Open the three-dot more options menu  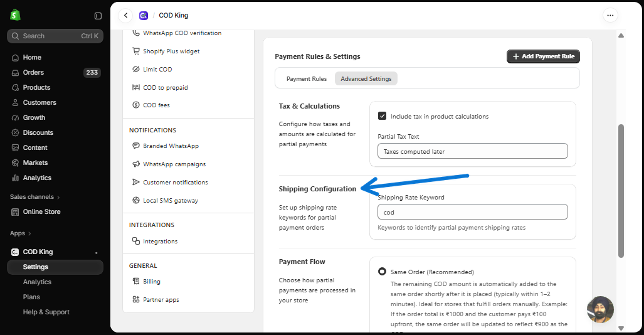(x=610, y=15)
